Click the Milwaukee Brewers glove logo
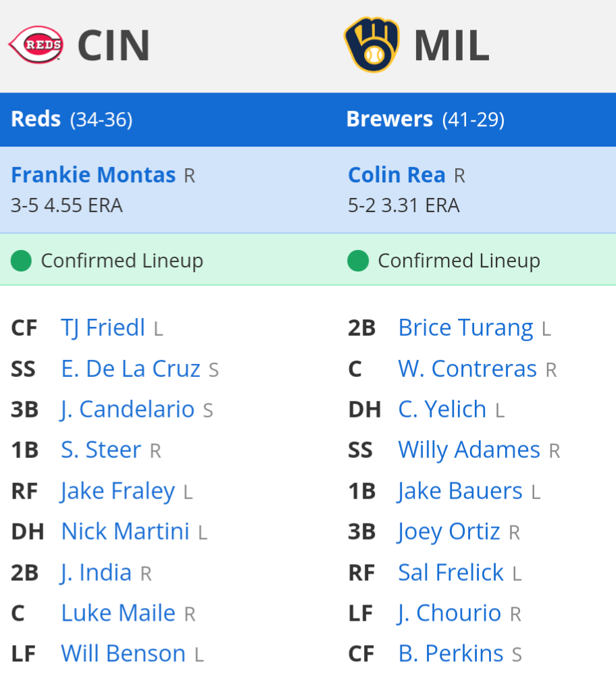The height and width of the screenshot is (689, 616). tap(371, 45)
